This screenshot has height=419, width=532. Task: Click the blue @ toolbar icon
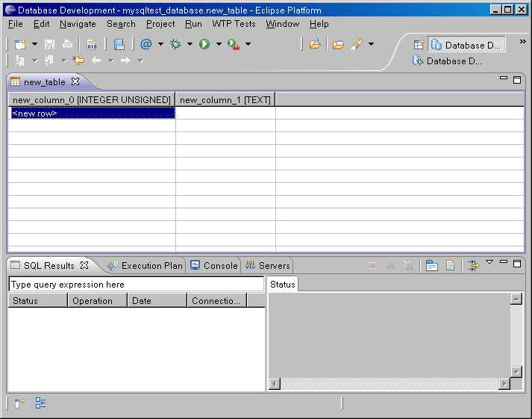click(x=145, y=45)
